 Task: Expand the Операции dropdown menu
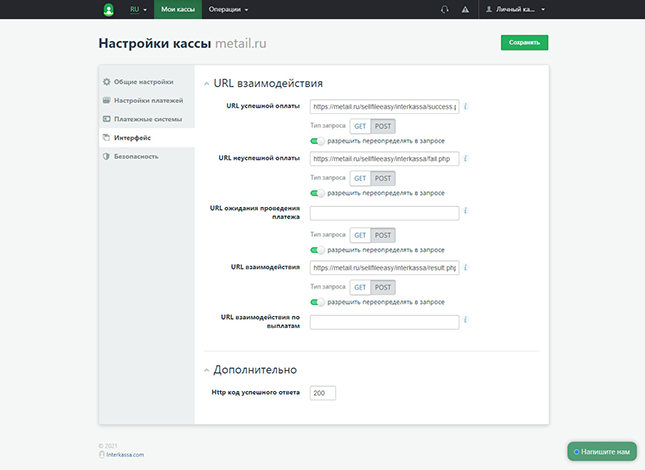[228, 9]
